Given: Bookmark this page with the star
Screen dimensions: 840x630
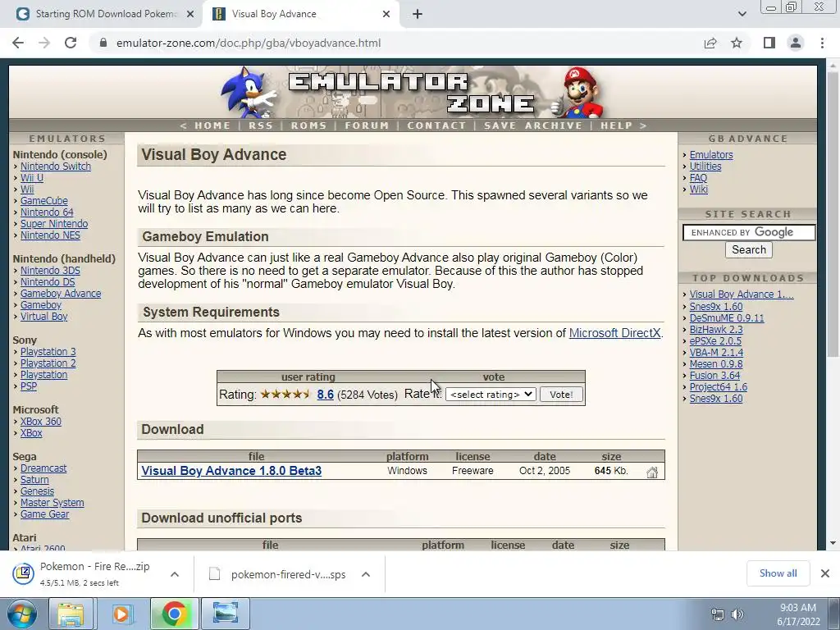Looking at the screenshot, I should [737, 43].
